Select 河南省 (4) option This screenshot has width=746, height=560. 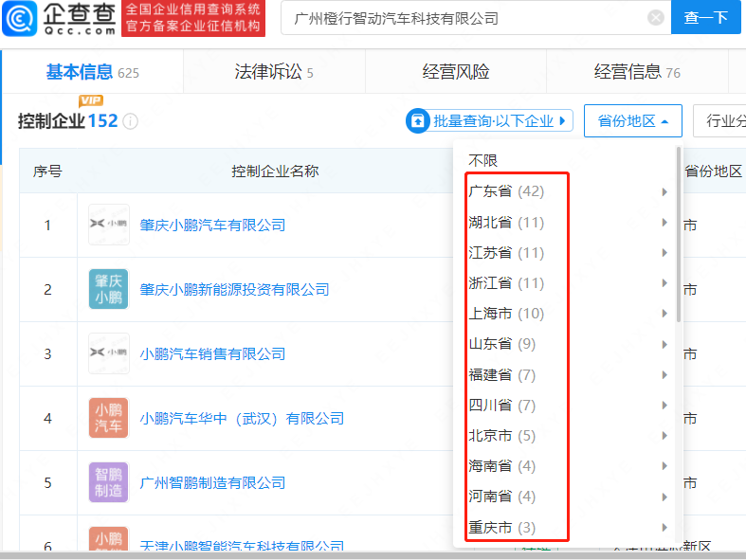502,497
